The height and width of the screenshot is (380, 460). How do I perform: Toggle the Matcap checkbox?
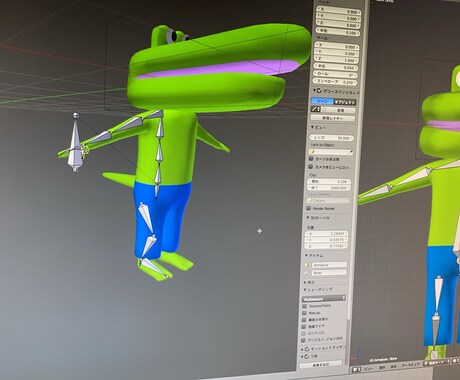304,313
